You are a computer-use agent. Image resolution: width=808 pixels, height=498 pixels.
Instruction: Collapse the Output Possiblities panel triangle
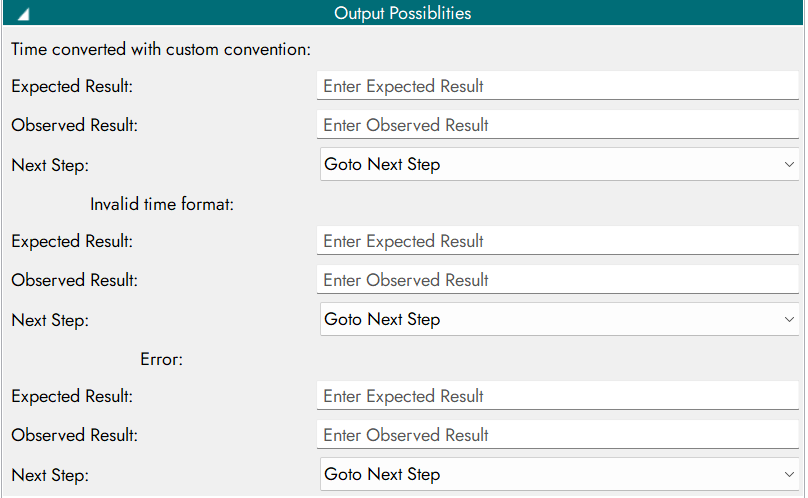click(x=22, y=14)
